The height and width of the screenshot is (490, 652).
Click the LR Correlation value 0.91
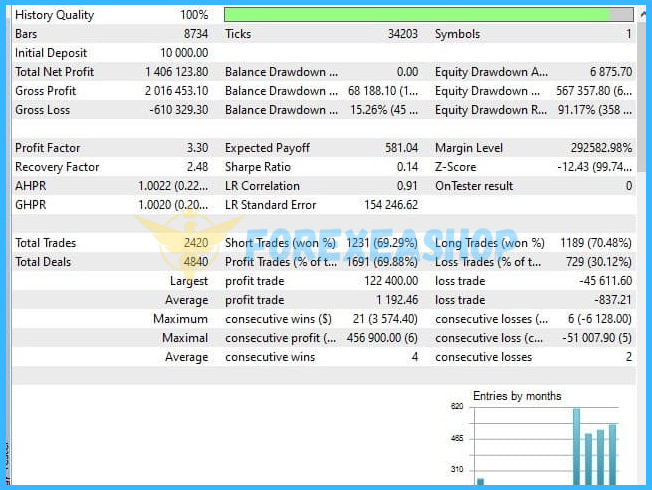tap(407, 186)
